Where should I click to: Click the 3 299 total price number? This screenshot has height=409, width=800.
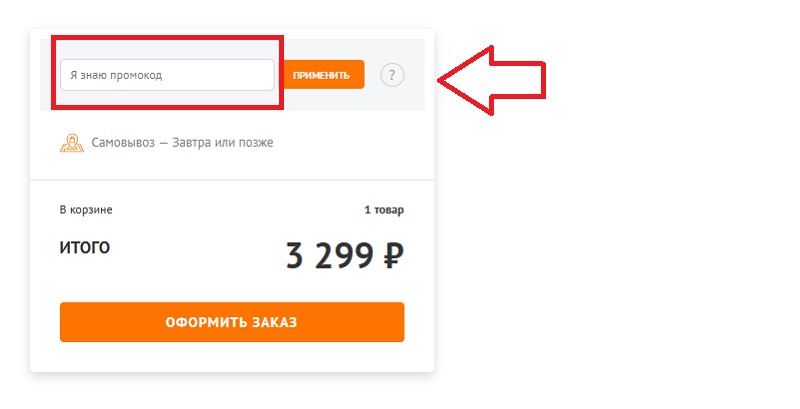pos(330,257)
